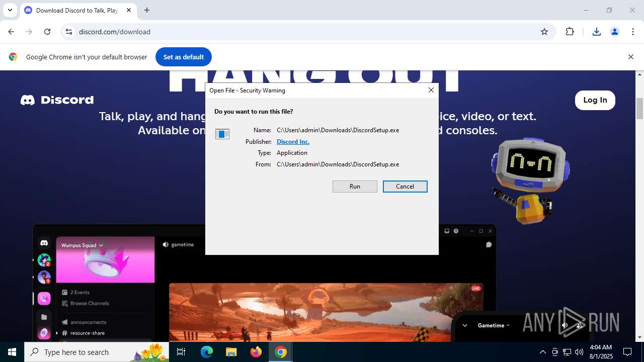Dismiss the default browser notification bar
Screen dimensions: 644x362
coord(630,57)
